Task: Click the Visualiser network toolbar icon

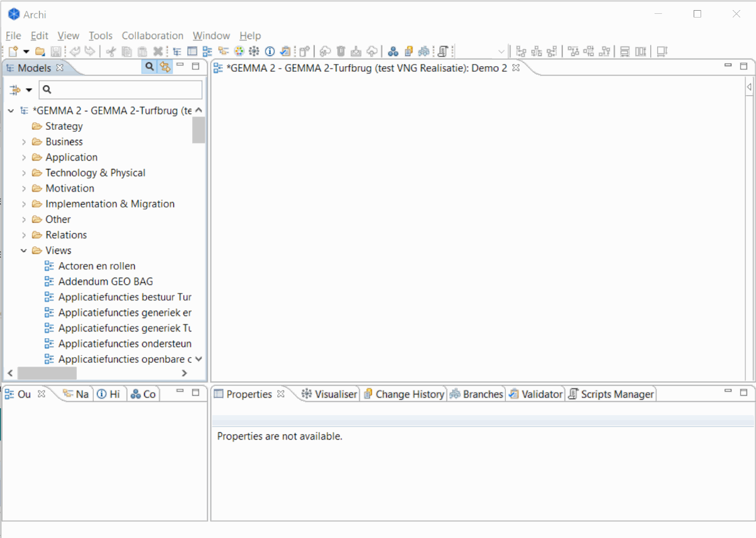Action: click(255, 51)
